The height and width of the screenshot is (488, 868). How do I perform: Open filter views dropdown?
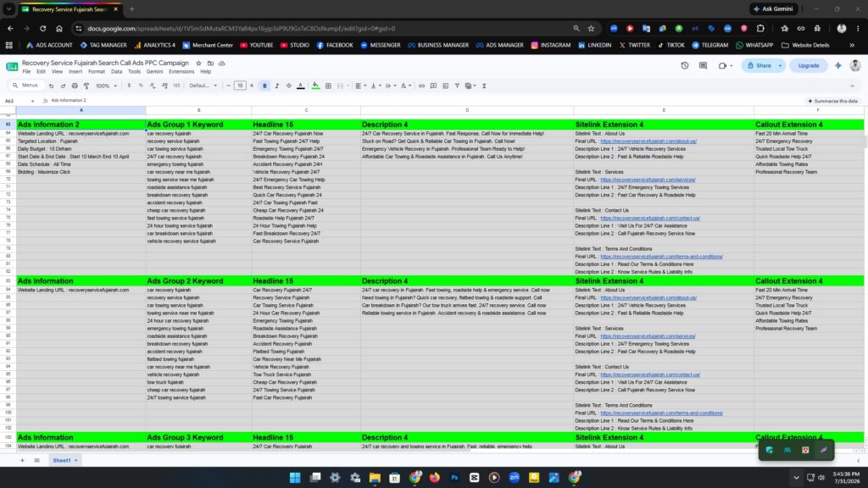click(x=470, y=86)
